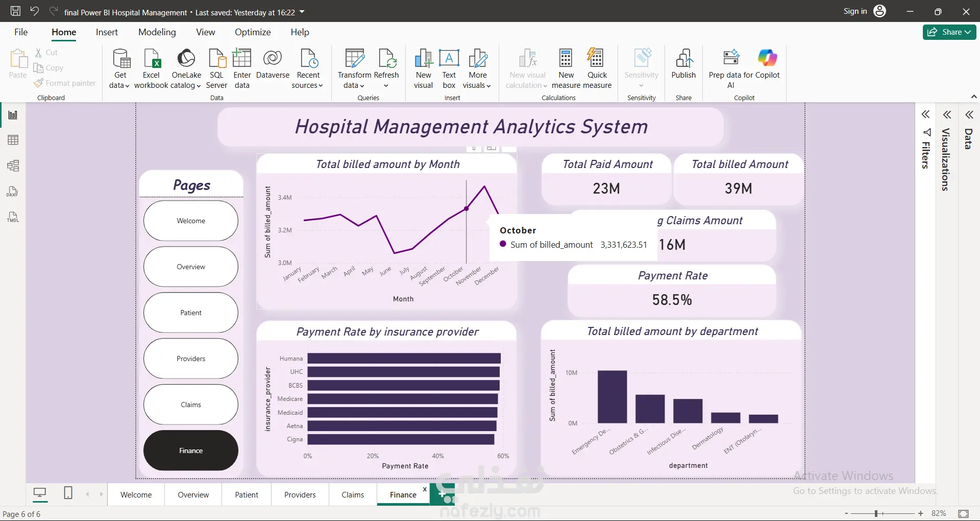980x521 pixels.
Task: Create a Quick measure
Action: point(597,69)
